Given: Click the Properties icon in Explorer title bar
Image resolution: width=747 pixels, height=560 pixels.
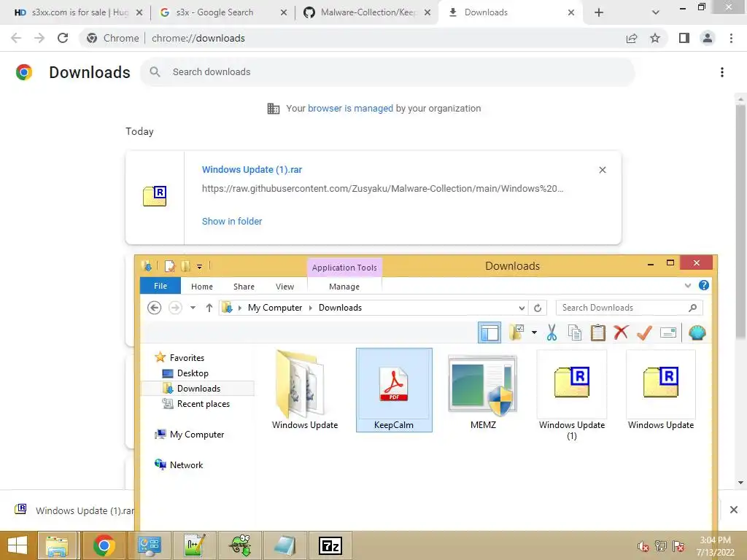Looking at the screenshot, I should coord(169,265).
